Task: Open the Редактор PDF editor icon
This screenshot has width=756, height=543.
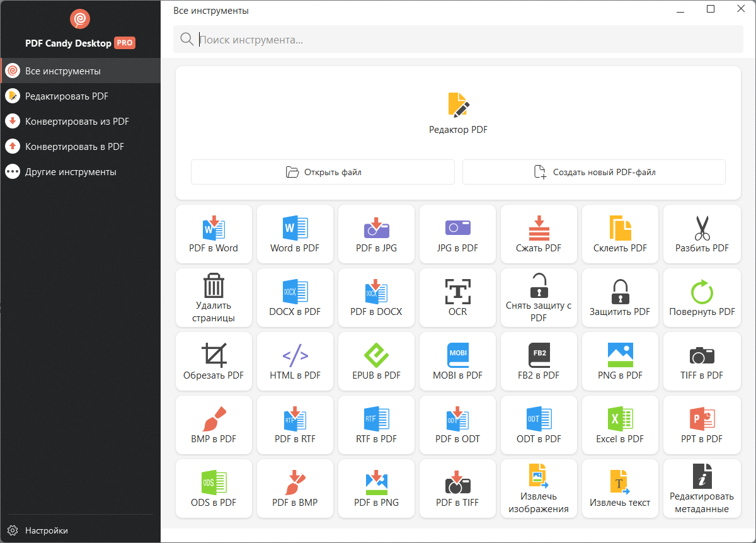Action: (x=459, y=105)
